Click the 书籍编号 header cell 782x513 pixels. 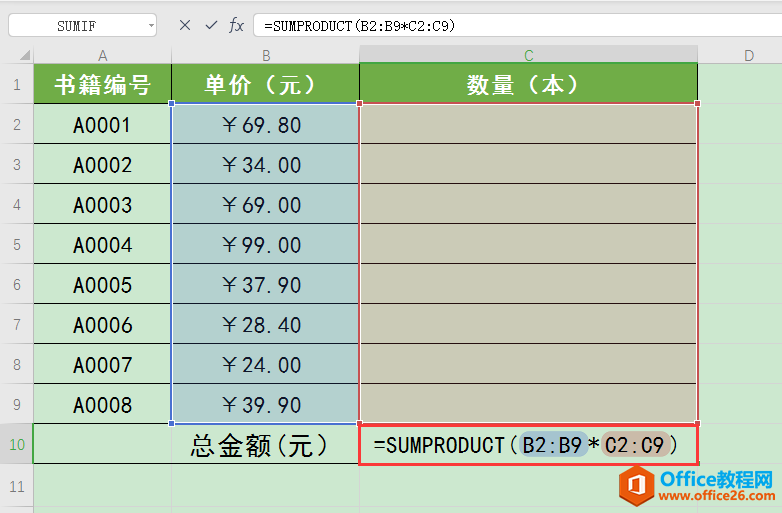102,84
